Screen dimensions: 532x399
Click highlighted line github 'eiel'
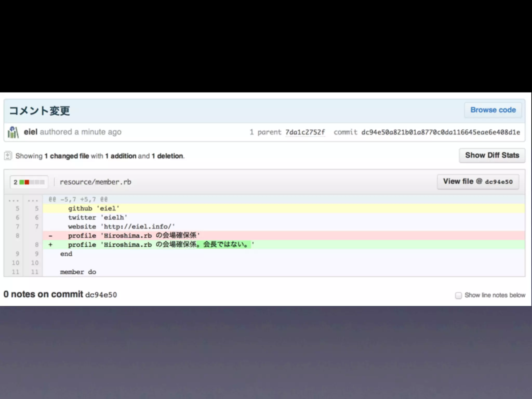tap(94, 209)
